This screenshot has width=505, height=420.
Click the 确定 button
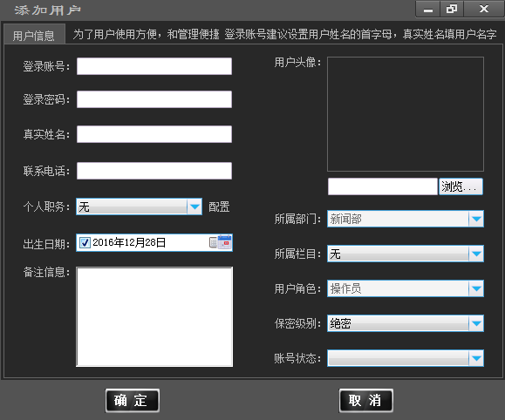coord(133,401)
